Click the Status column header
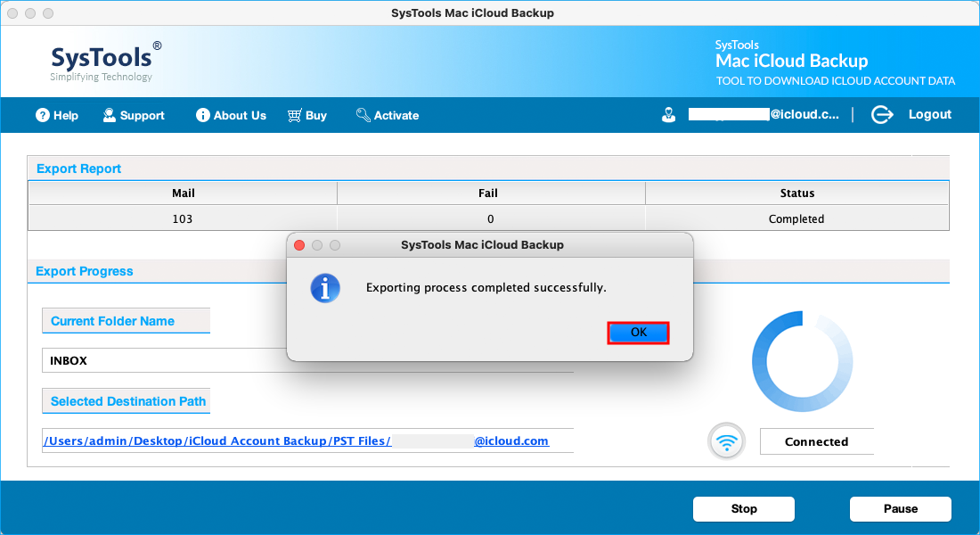The width and height of the screenshot is (980, 535). click(796, 193)
